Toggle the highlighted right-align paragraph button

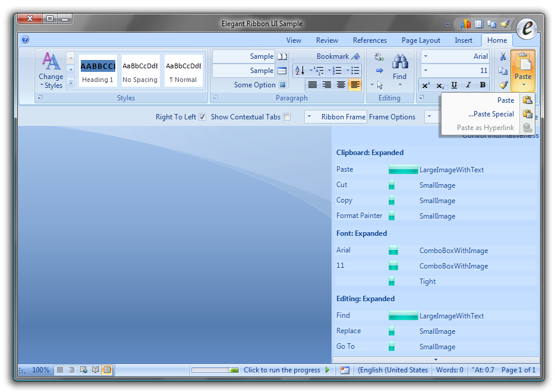355,85
